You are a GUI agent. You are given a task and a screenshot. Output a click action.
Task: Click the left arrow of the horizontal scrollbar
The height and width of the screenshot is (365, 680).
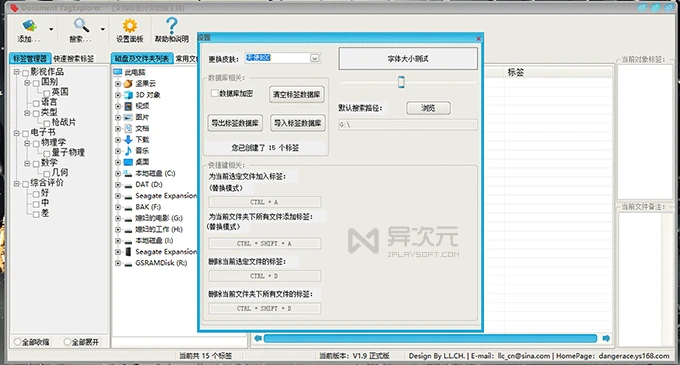[x=258, y=338]
